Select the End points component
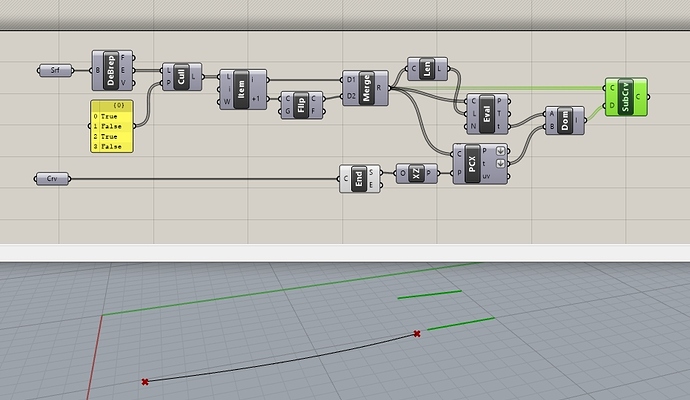Viewport: 690px width, 400px height. pos(360,179)
